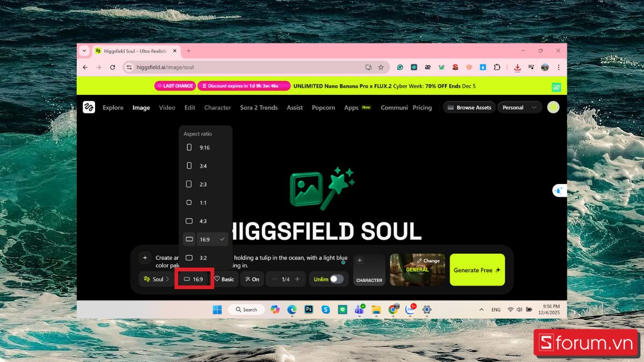This screenshot has height=362, width=644.
Task: Click the browser back arrow
Action: (85, 67)
